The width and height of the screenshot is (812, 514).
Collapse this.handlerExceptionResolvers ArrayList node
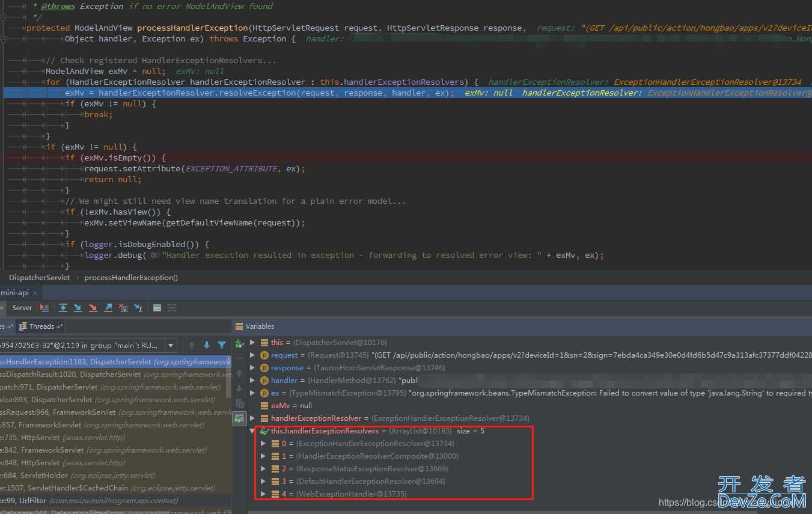(252, 431)
